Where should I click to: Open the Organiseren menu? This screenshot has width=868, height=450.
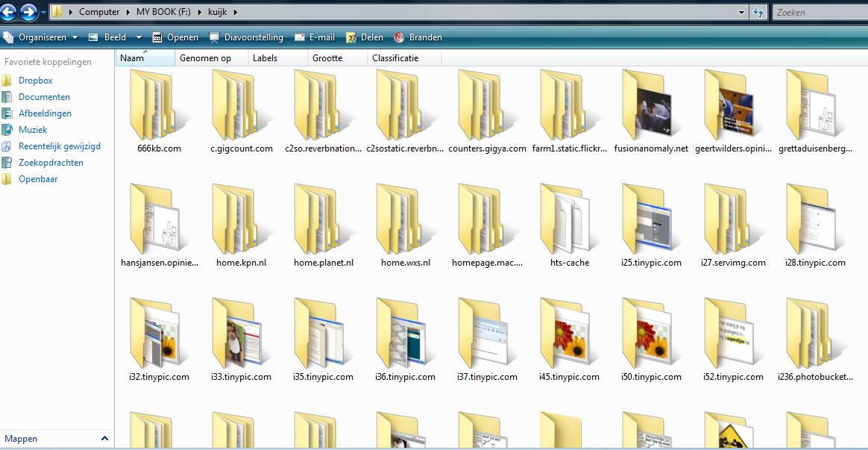click(x=40, y=37)
